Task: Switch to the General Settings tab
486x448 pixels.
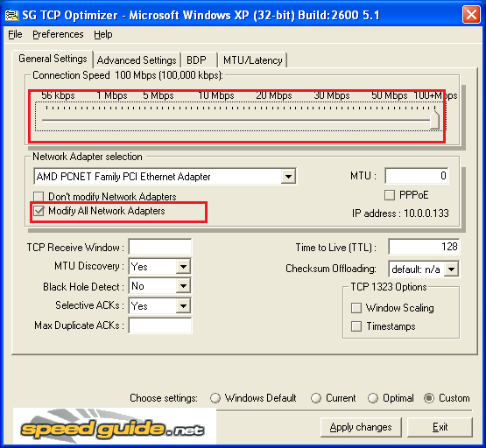Action: (x=53, y=59)
